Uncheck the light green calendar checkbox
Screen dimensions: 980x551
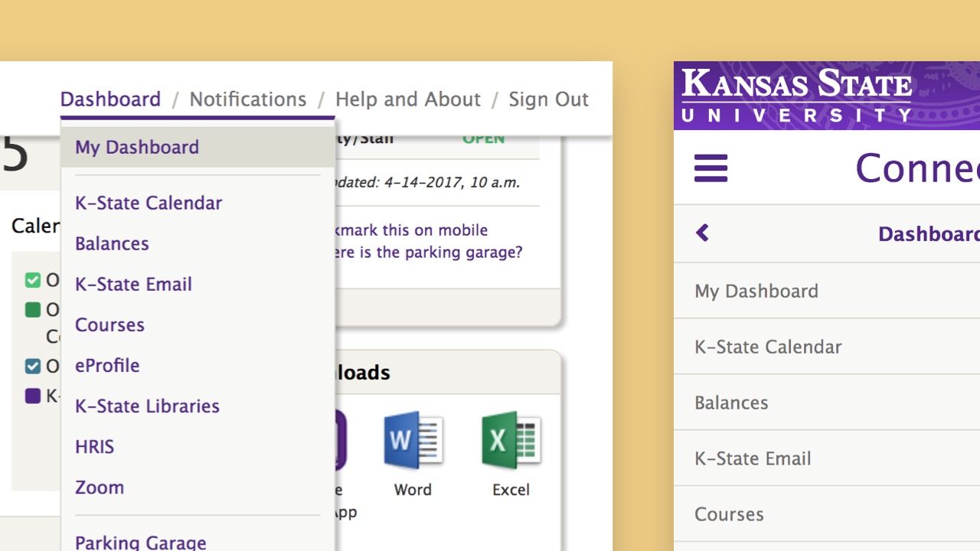[33, 280]
